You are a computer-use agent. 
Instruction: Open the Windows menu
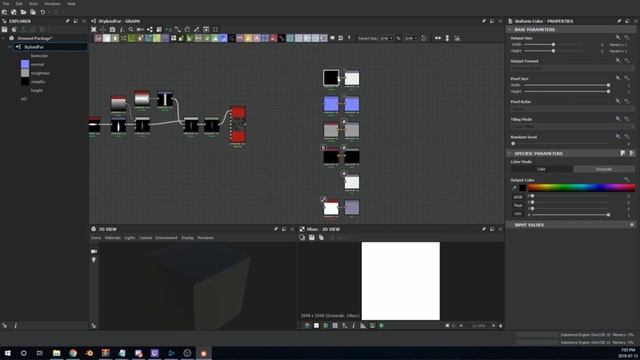click(x=52, y=4)
